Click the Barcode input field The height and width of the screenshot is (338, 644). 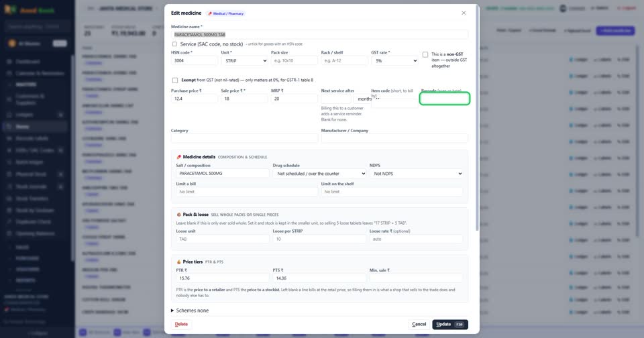pos(445,99)
